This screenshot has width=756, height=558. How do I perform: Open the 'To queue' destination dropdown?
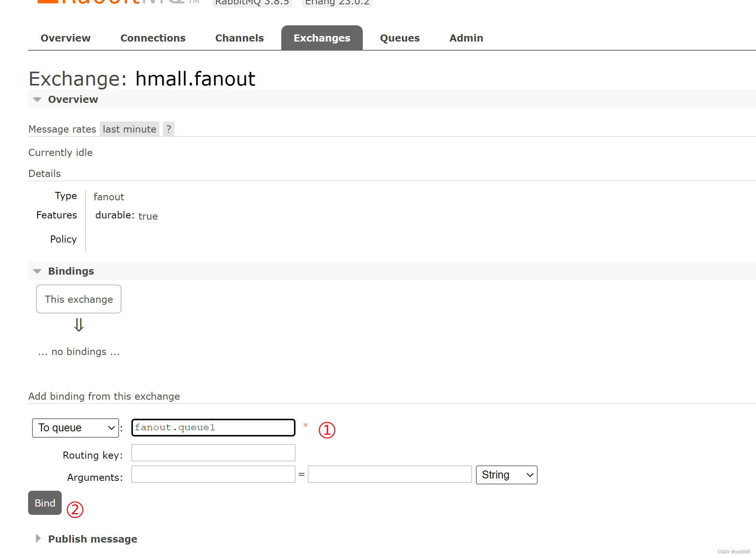(x=76, y=428)
